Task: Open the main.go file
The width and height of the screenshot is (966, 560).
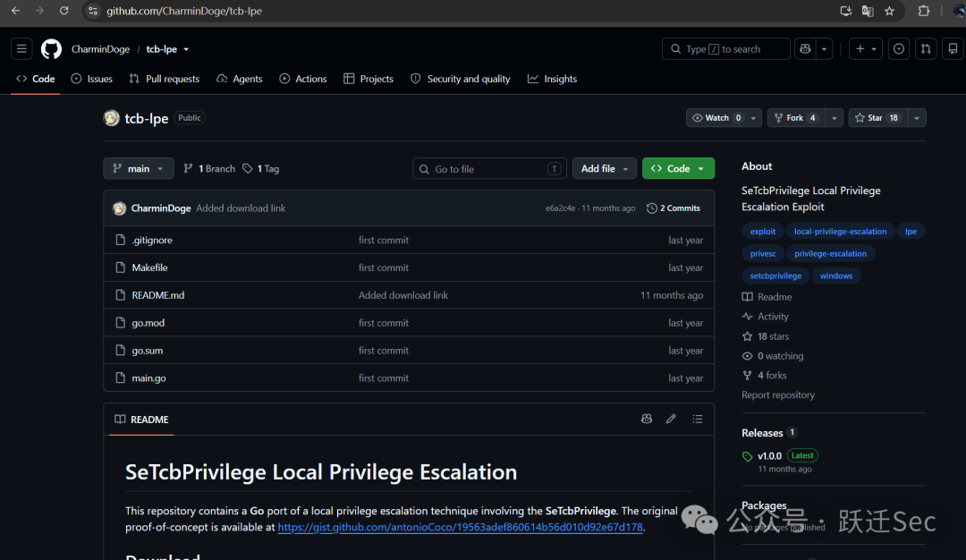Action: [x=148, y=378]
